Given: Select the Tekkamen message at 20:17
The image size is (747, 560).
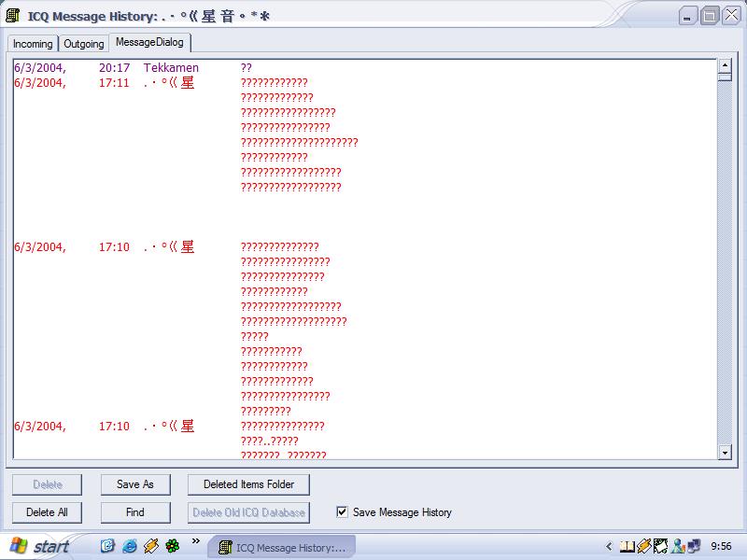Looking at the screenshot, I should coord(364,67).
